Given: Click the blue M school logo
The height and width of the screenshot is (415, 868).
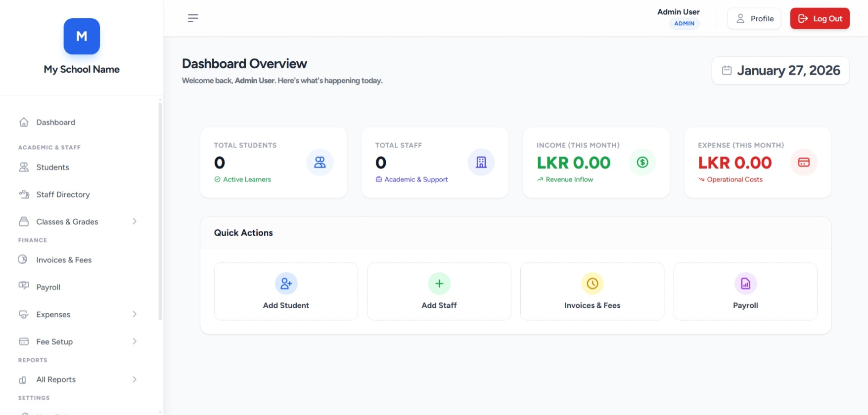Looking at the screenshot, I should 82,37.
